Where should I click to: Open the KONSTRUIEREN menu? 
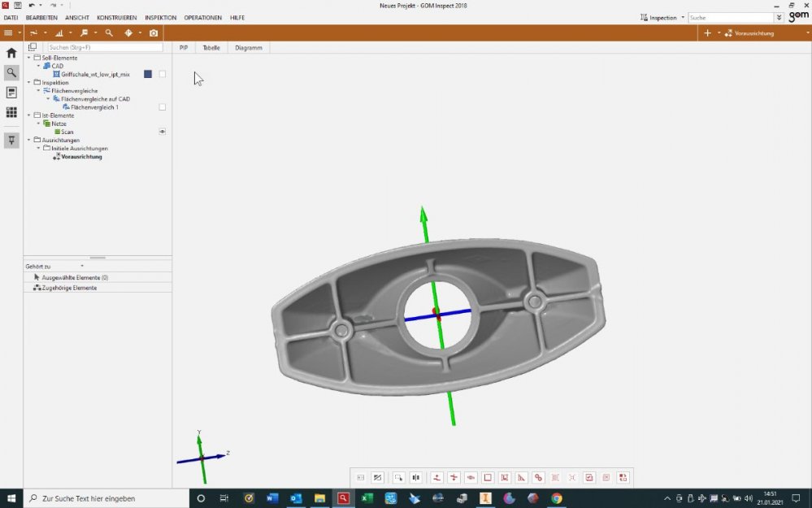click(x=116, y=17)
